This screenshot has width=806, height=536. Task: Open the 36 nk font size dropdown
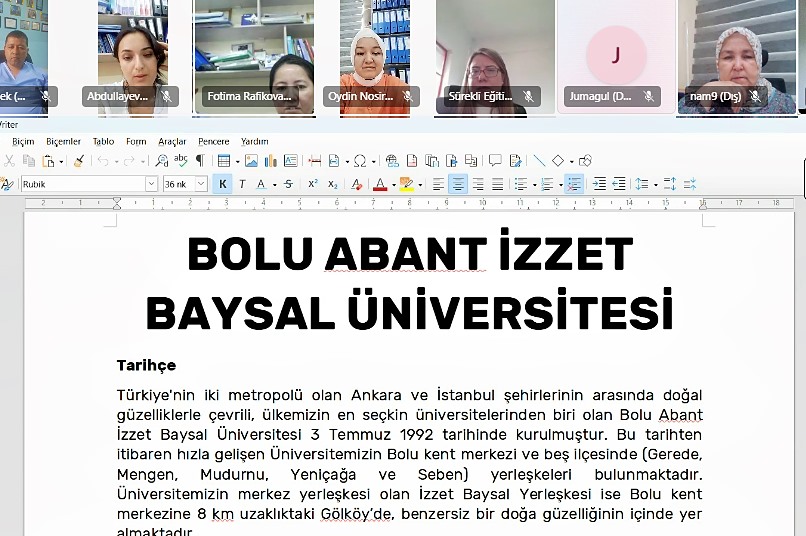(201, 184)
